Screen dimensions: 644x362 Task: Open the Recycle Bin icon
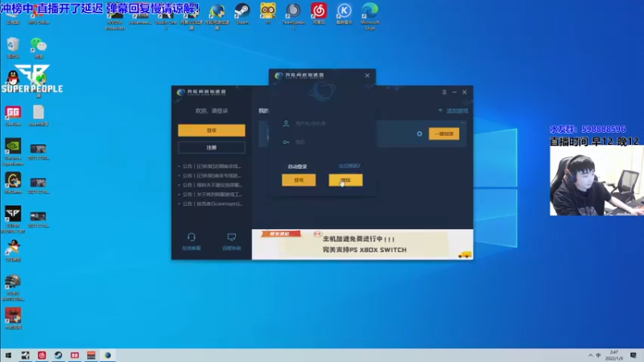tap(13, 47)
